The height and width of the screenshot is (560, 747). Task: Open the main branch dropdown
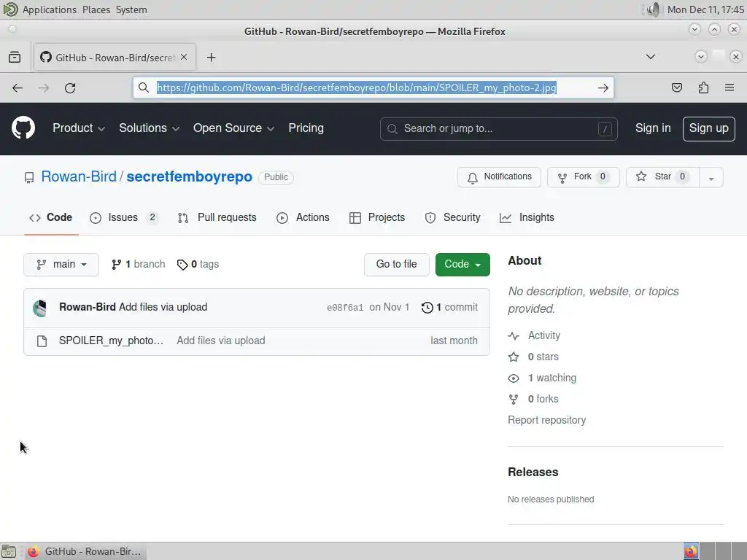pyautogui.click(x=61, y=264)
